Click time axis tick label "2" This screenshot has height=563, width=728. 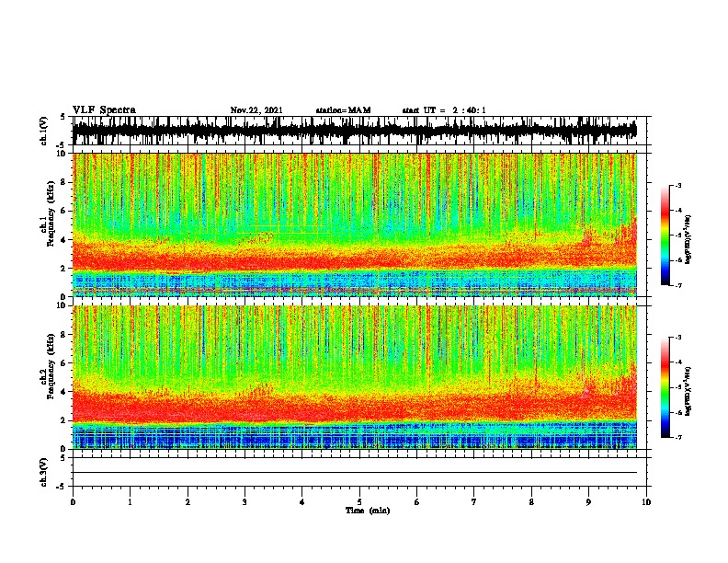(x=188, y=501)
